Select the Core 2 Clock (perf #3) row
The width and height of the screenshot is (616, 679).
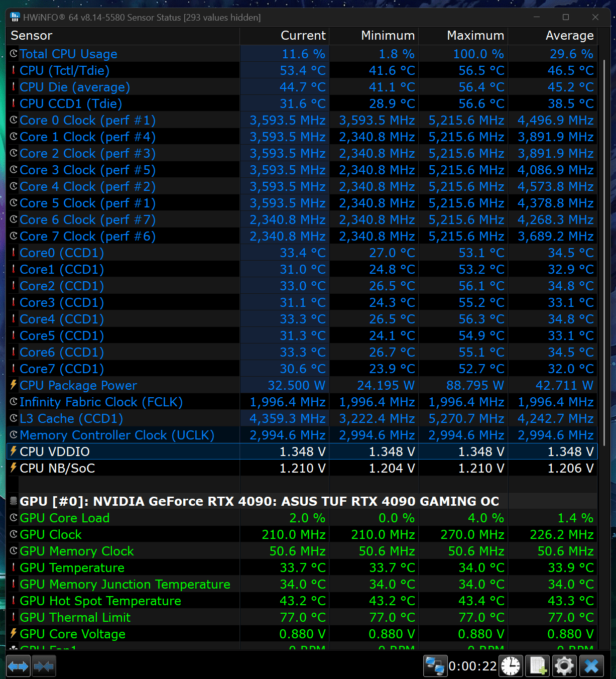[x=302, y=153]
